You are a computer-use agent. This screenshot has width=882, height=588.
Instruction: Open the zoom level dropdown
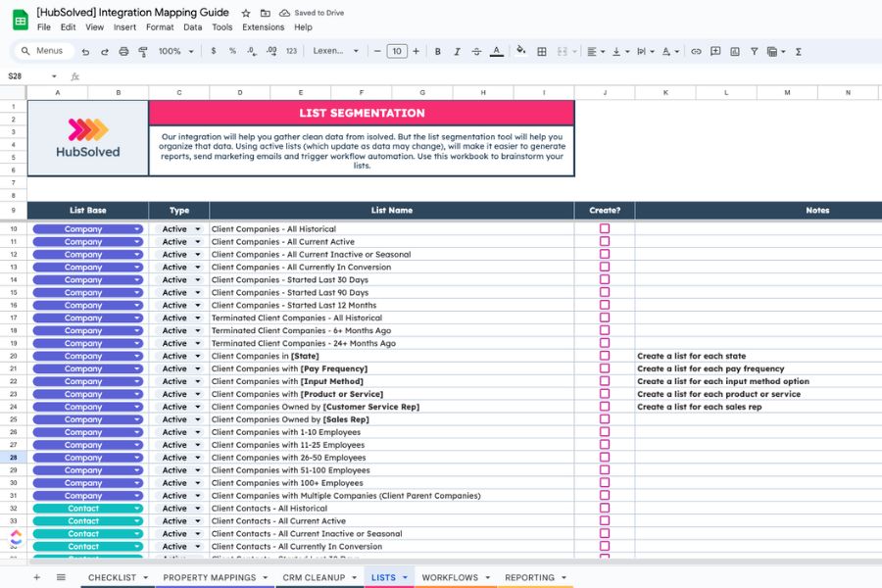click(x=176, y=51)
